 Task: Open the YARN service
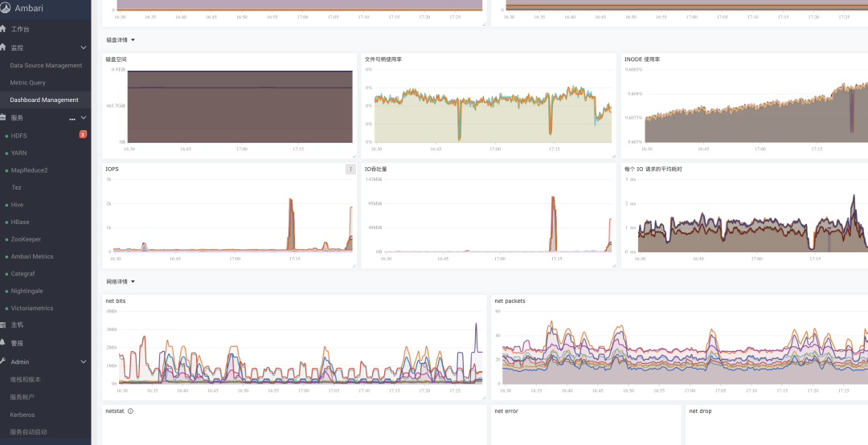point(18,153)
